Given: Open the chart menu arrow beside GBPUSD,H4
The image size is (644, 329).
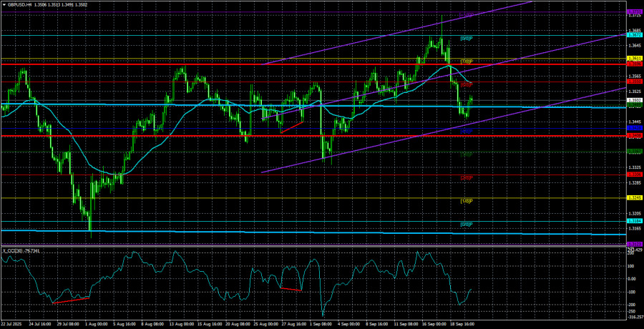Looking at the screenshot, I should [4, 3].
